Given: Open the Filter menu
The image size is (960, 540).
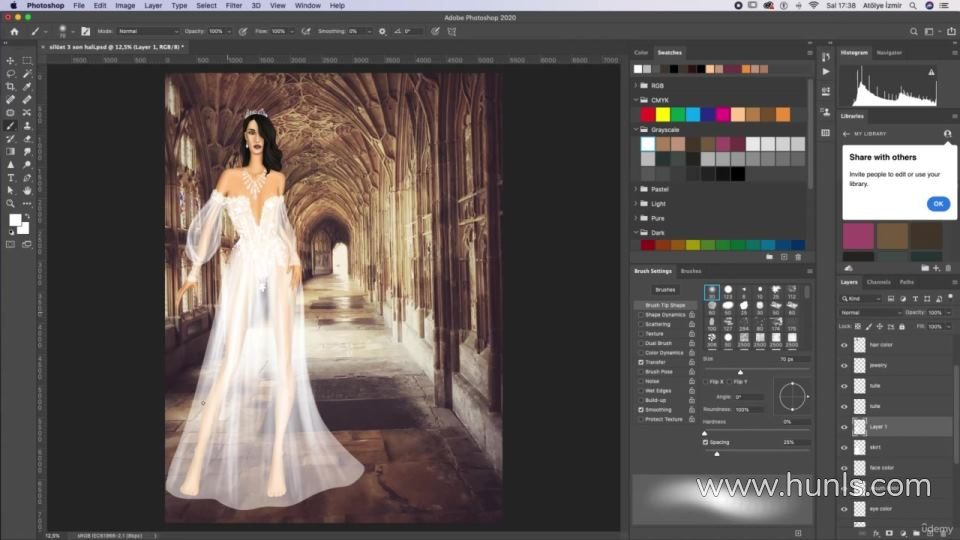Looking at the screenshot, I should 233,5.
